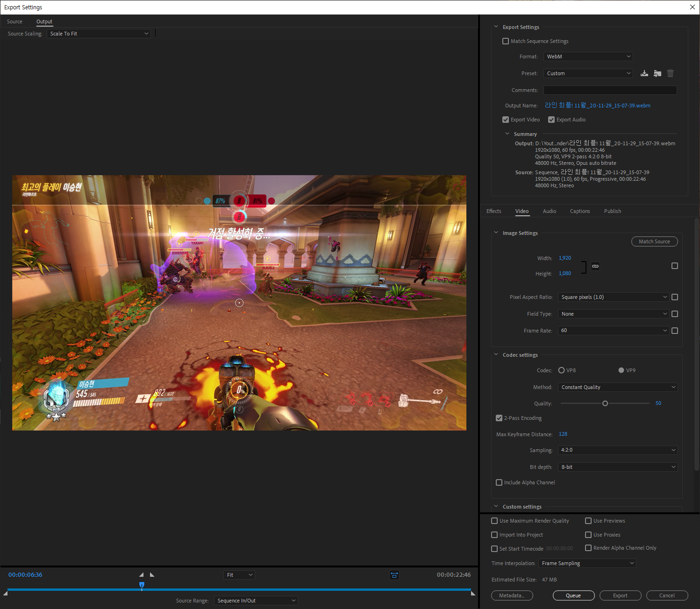
Task: Open the Frame Rate dropdown
Action: click(614, 331)
